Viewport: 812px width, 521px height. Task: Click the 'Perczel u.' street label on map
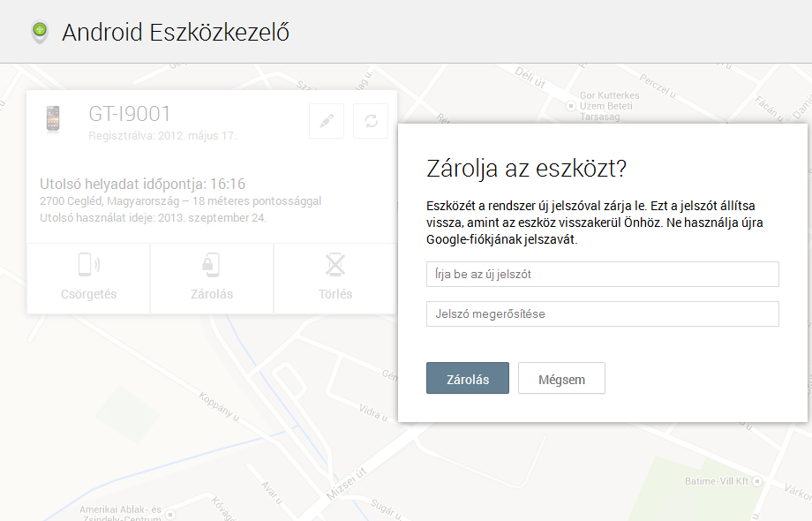(x=658, y=86)
